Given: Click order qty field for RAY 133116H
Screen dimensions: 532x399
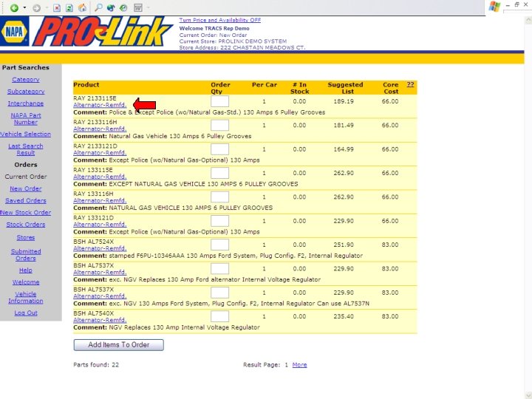Looking at the screenshot, I should (220, 197).
